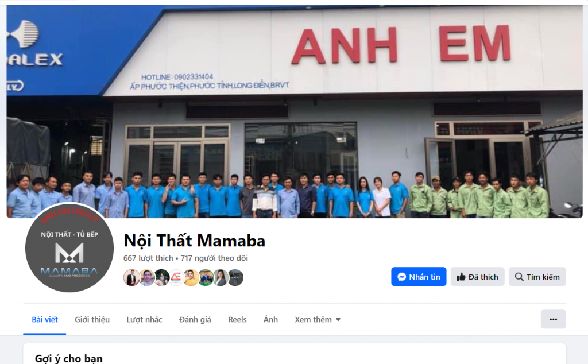588x364 pixels.
Task: Click the red AE logo follower avatar
Action: pyautogui.click(x=176, y=278)
